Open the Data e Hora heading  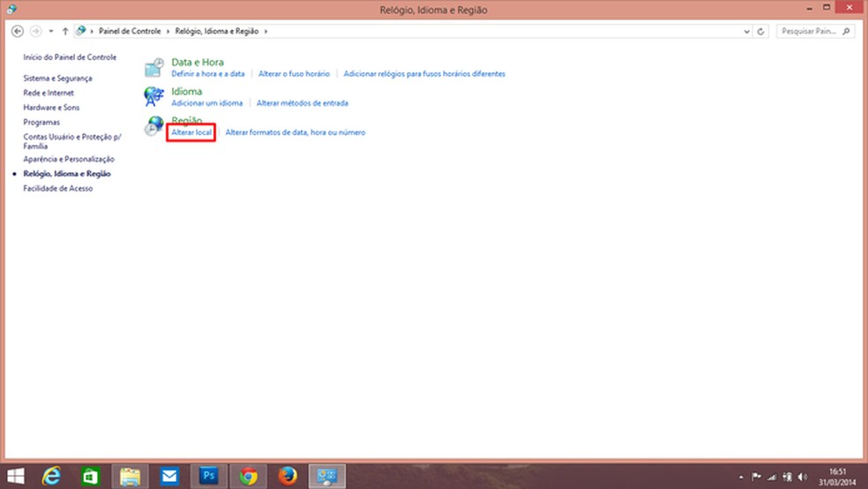coord(198,63)
